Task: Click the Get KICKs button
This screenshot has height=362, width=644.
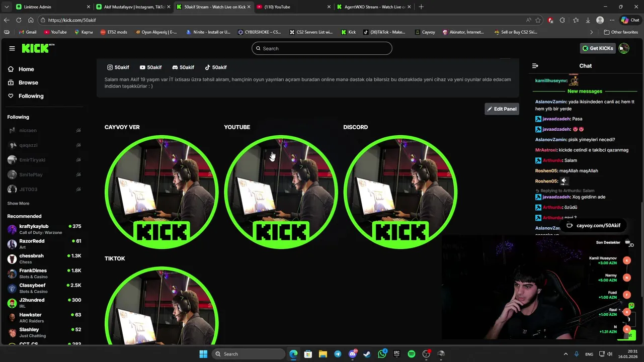Action: (598, 48)
